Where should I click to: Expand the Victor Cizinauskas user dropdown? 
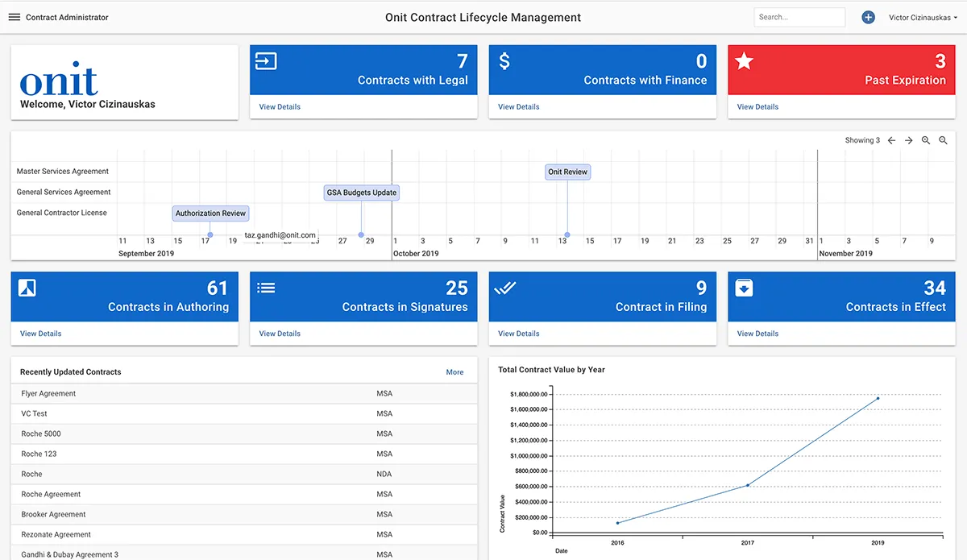tap(923, 18)
